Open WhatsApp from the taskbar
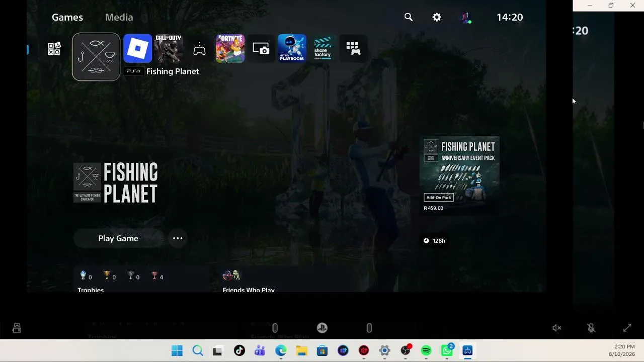 coord(447,350)
